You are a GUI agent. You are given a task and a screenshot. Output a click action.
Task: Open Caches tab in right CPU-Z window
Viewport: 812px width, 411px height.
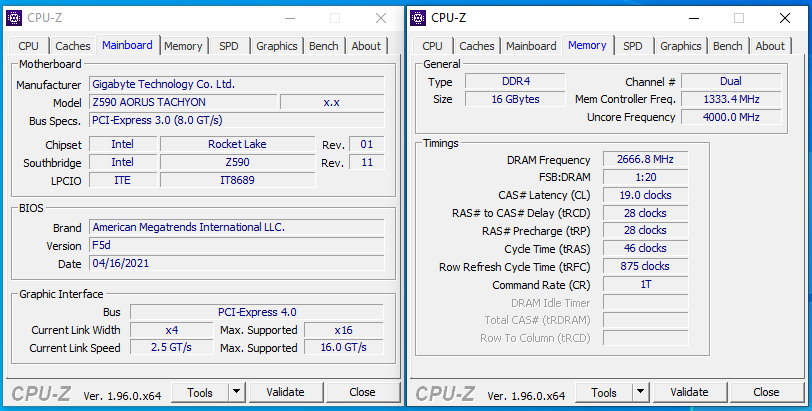pyautogui.click(x=476, y=46)
